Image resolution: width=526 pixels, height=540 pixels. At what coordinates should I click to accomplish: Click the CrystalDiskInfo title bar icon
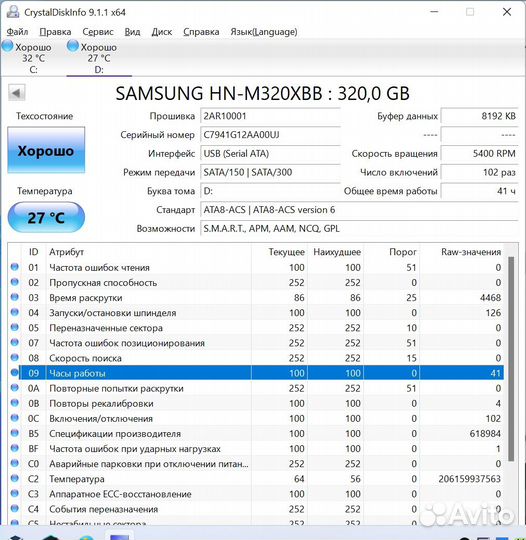point(13,12)
